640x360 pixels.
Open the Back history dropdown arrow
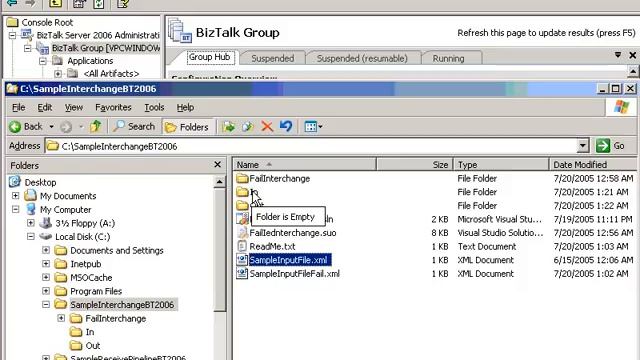tap(51, 127)
